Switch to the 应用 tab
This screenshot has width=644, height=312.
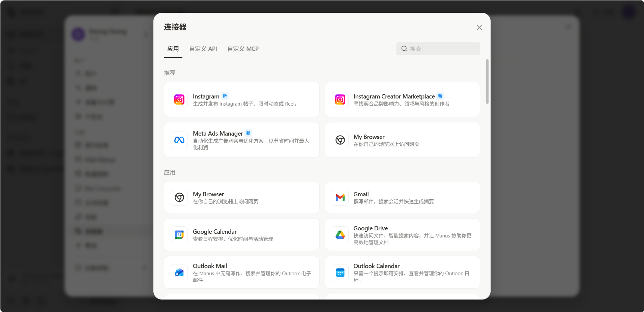click(x=173, y=49)
